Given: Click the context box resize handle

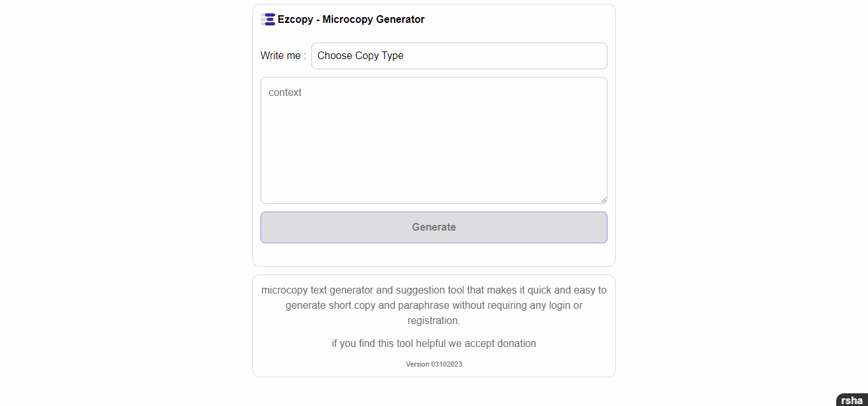Looking at the screenshot, I should coord(604,200).
